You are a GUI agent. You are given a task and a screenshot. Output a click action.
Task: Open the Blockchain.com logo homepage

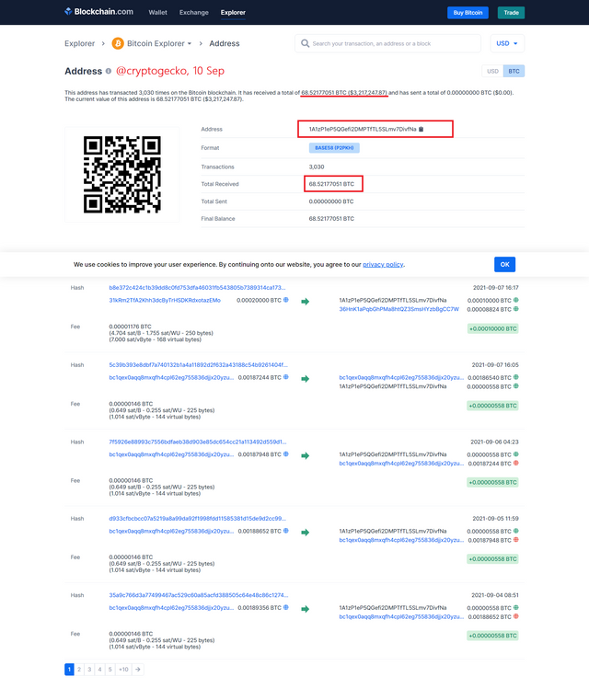(x=98, y=12)
